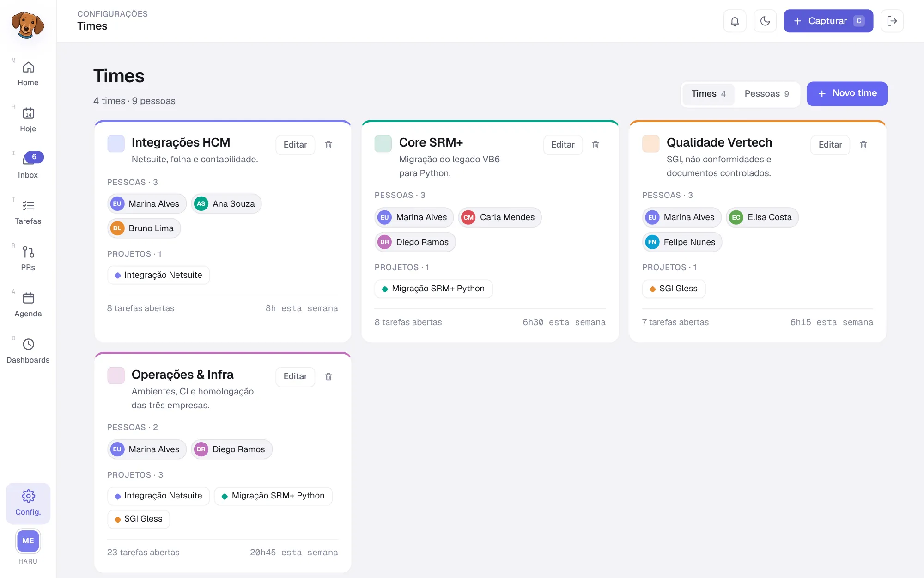Edit the Core SRM+ team
This screenshot has width=924, height=578.
tap(563, 145)
